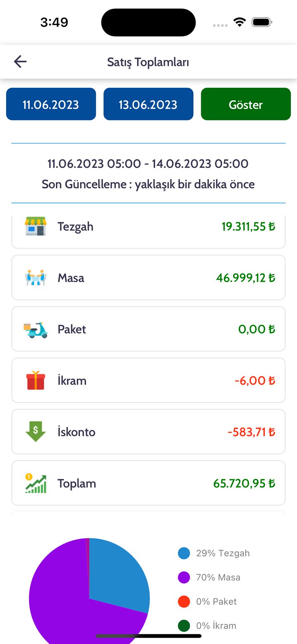Tap the Masa dining table icon
The image size is (297, 644).
pos(35,278)
